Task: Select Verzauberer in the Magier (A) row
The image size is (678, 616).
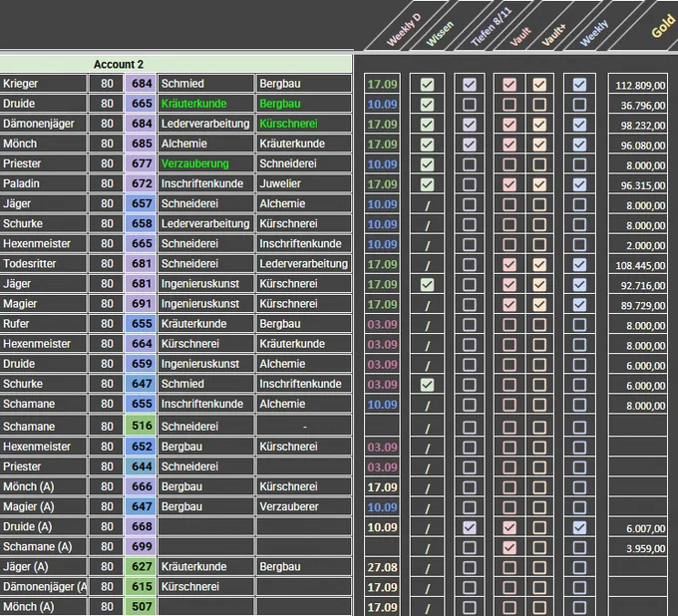Action: (x=304, y=506)
